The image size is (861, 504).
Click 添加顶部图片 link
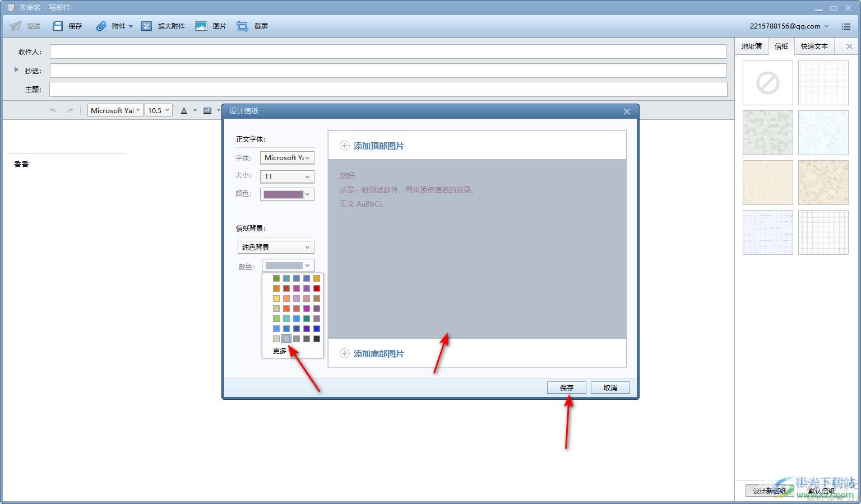[x=379, y=146]
